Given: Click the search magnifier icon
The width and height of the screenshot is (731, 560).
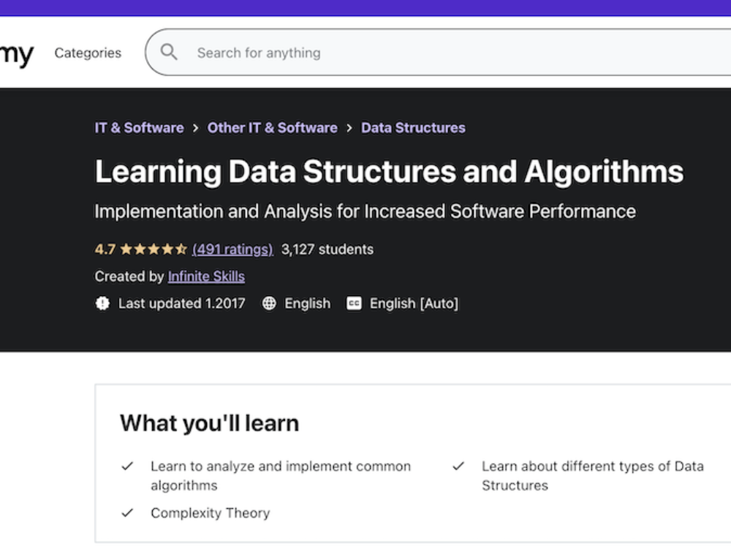Looking at the screenshot, I should tap(169, 52).
